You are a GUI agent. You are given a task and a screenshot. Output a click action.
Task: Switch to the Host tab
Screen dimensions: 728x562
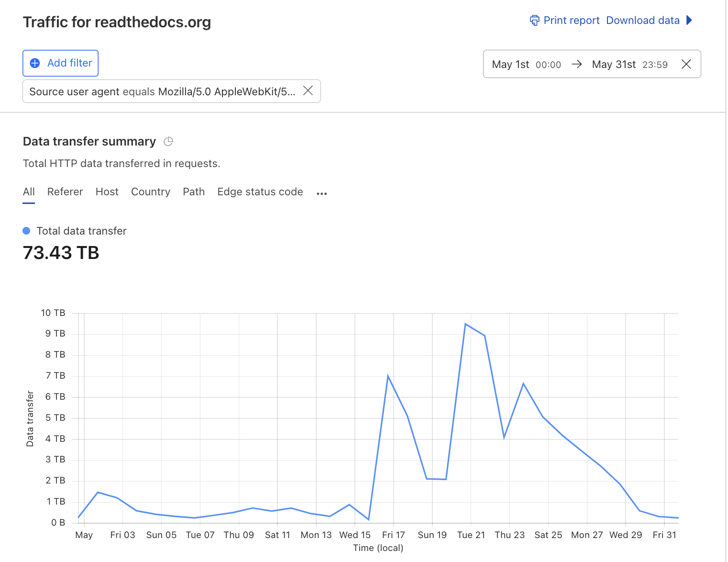point(107,192)
